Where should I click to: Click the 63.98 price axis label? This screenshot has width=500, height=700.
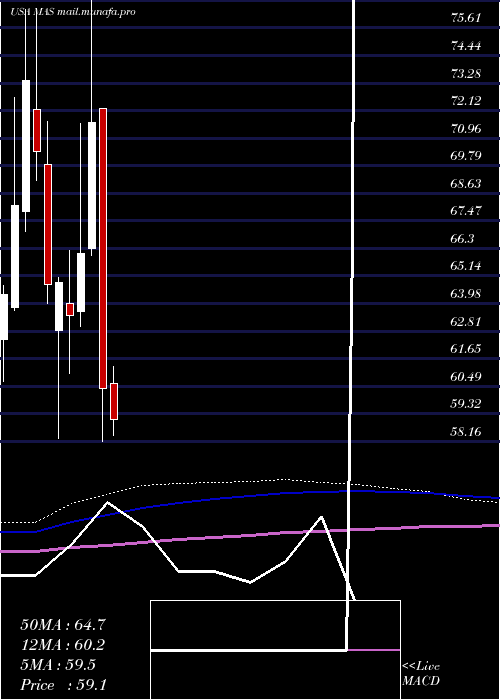pos(466,294)
